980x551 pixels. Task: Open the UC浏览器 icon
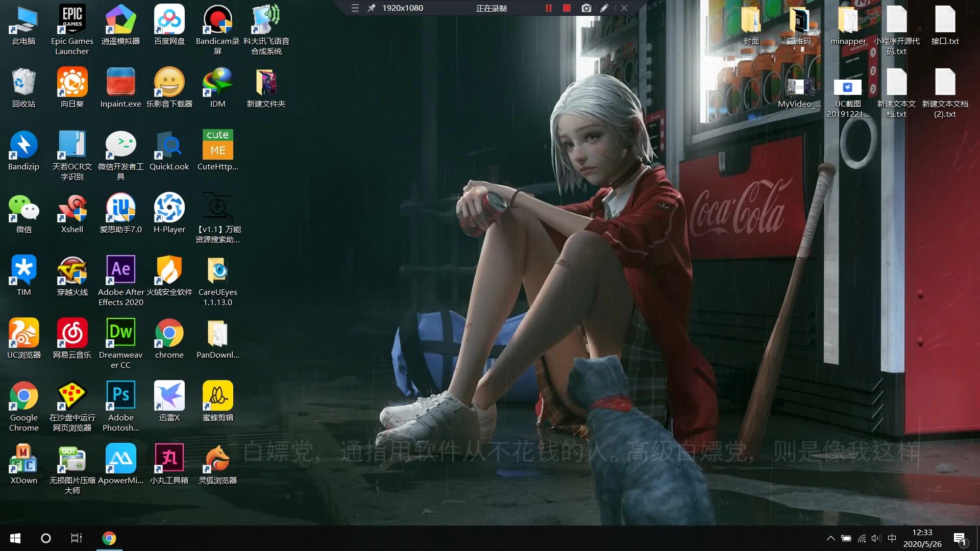(23, 339)
